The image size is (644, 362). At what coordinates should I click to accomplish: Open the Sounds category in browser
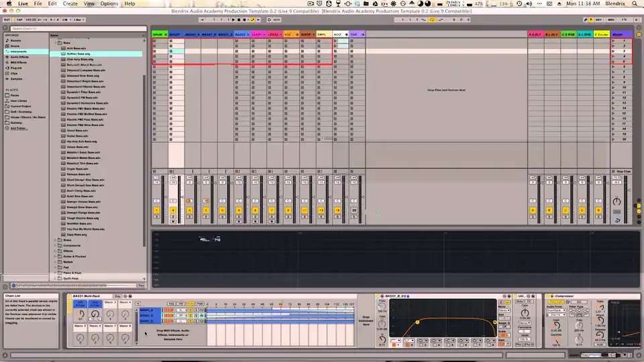[15, 40]
